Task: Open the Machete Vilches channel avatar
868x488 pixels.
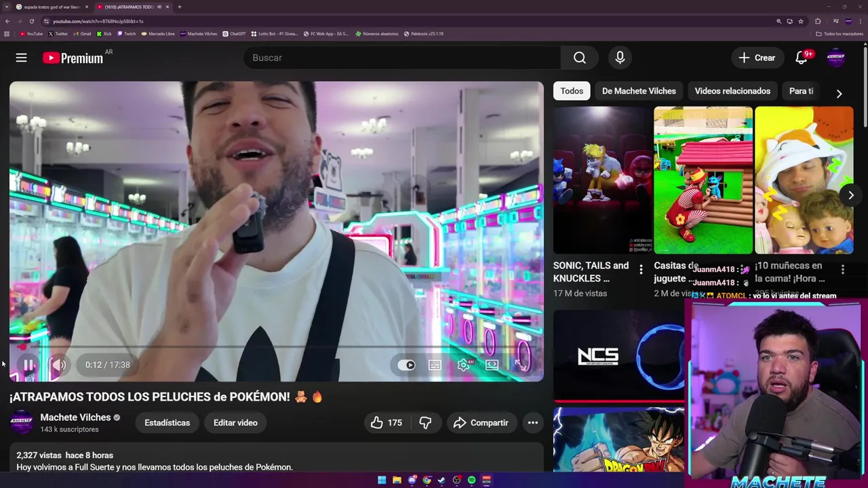Action: coord(21,422)
